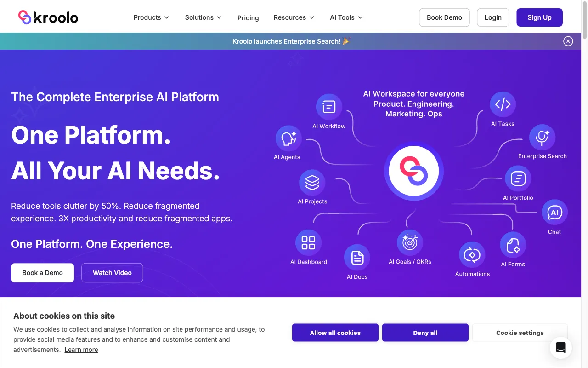Select the AI Agents icon

288,138
